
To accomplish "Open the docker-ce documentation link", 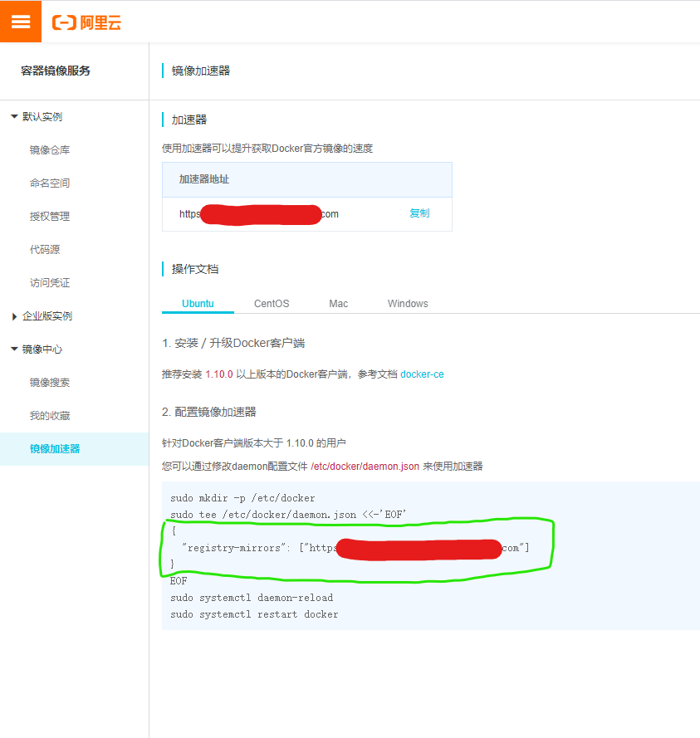I will click(x=423, y=374).
